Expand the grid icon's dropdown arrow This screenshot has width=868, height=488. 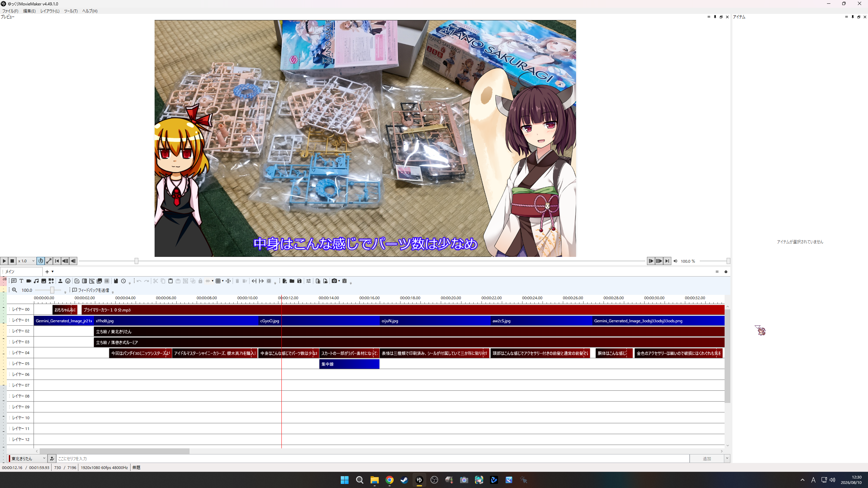point(223,281)
